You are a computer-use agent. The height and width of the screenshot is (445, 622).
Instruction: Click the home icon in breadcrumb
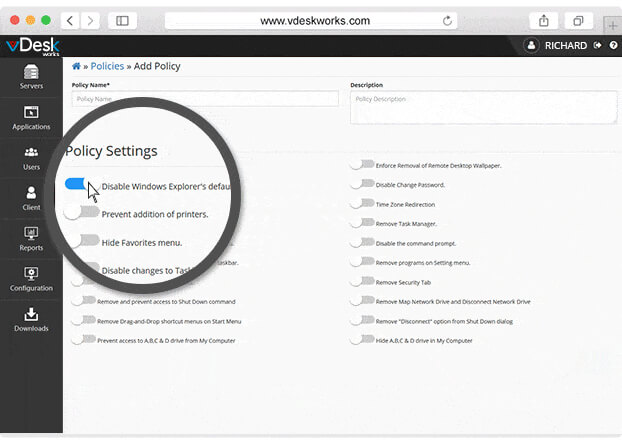coord(76,66)
